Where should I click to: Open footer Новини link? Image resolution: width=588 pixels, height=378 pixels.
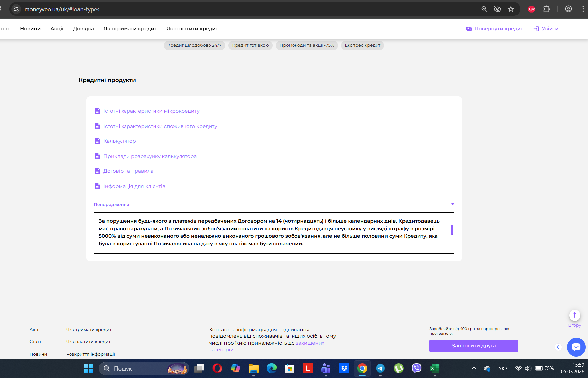point(38,354)
